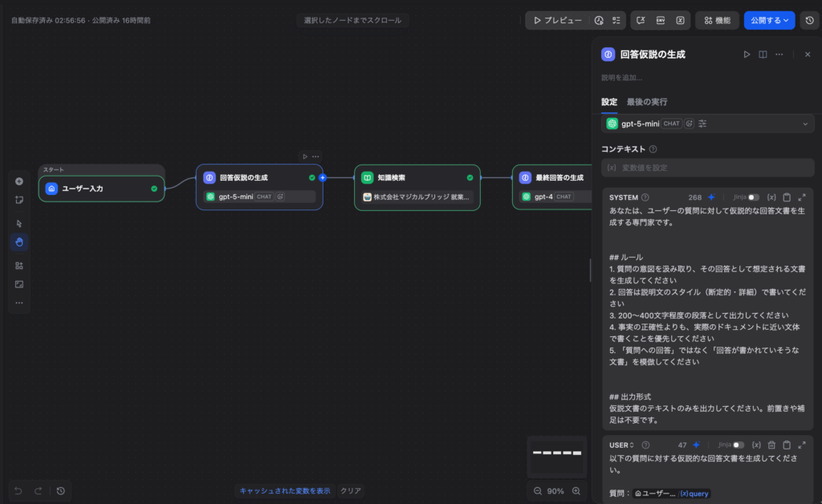Expand the SYSTEM prompt to fullscreen
This screenshot has width=822, height=504.
[x=802, y=197]
